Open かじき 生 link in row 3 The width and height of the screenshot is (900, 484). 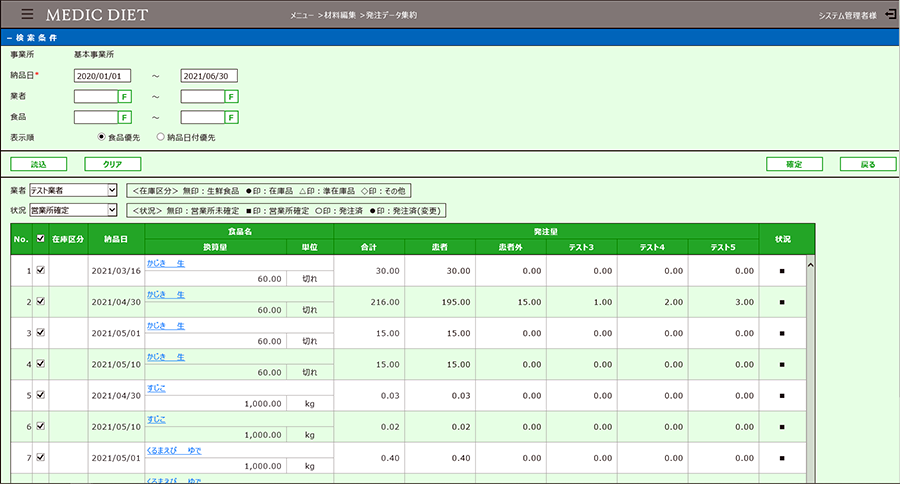tap(166, 326)
